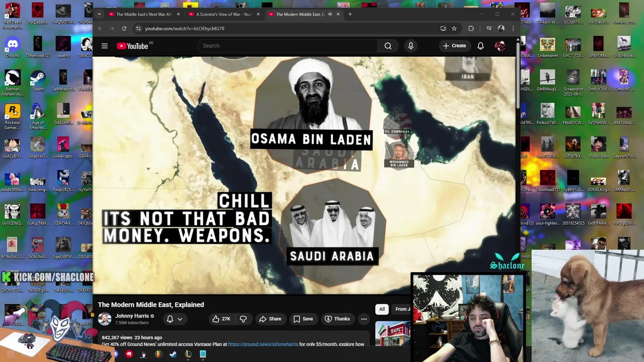The width and height of the screenshot is (644, 362).
Task: Click the Share button
Action: (270, 319)
